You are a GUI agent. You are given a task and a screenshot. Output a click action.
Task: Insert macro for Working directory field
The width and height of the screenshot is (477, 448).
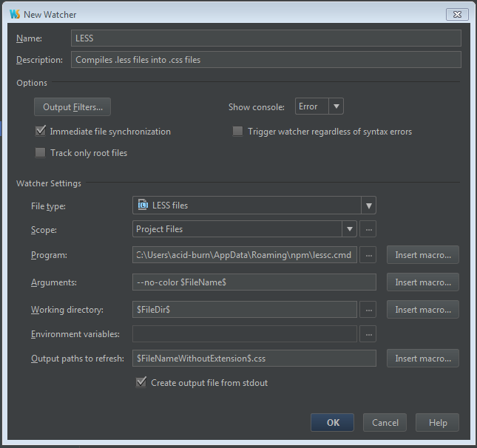click(x=423, y=310)
